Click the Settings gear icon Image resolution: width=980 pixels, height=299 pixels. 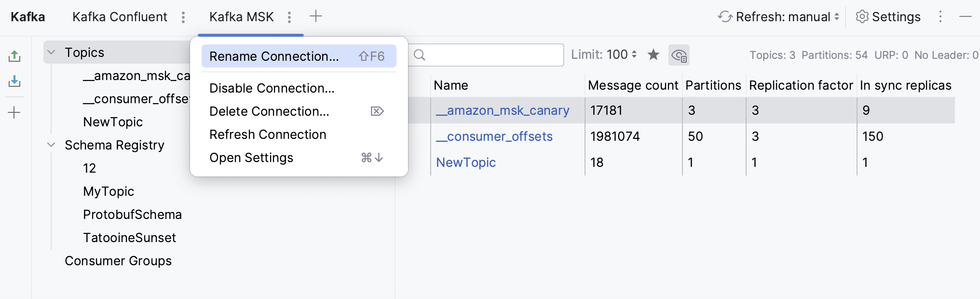(x=862, y=17)
